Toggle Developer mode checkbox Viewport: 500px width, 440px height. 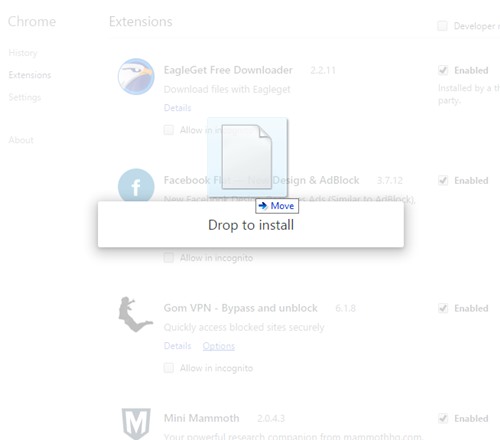[x=442, y=26]
